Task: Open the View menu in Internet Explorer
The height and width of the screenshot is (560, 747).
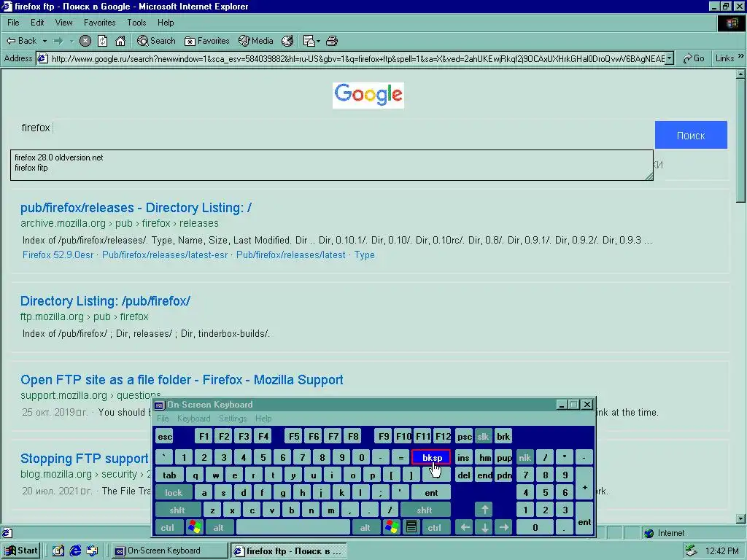Action: pyautogui.click(x=64, y=23)
